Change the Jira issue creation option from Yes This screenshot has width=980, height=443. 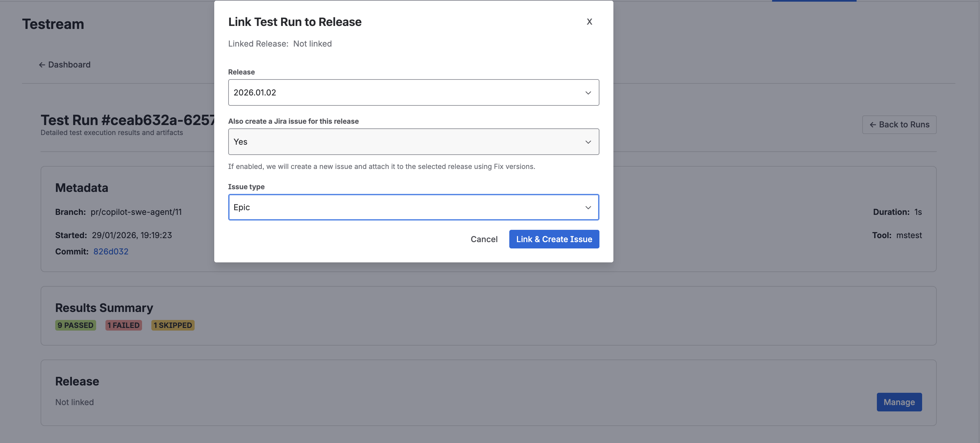[x=413, y=141]
